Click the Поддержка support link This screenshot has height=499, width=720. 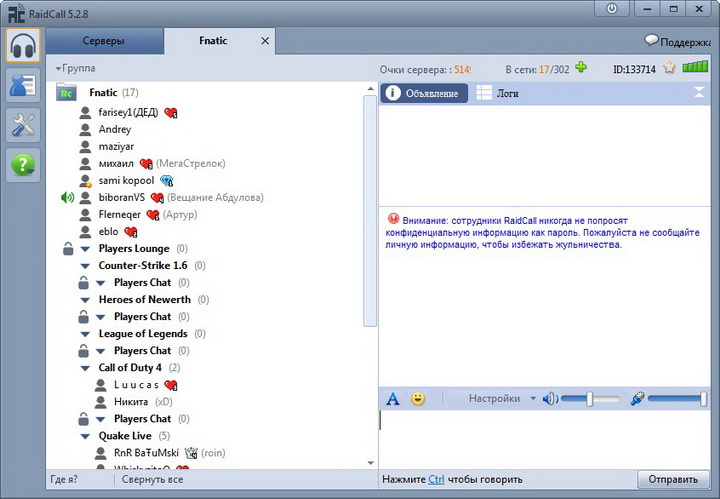click(x=685, y=42)
